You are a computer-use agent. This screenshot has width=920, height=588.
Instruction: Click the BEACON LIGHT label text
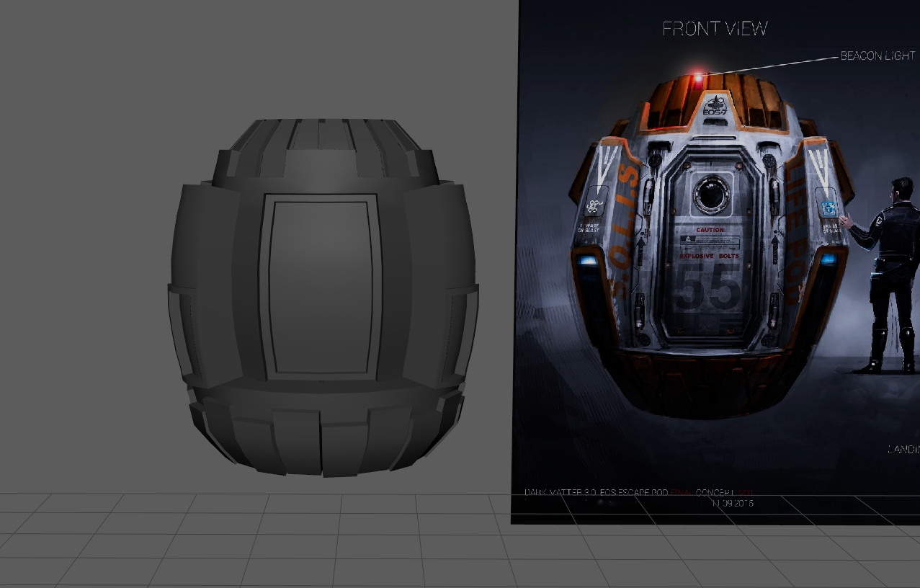[877, 55]
